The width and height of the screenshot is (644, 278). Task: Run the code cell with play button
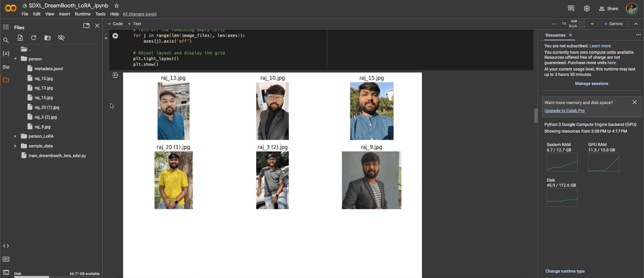click(115, 36)
